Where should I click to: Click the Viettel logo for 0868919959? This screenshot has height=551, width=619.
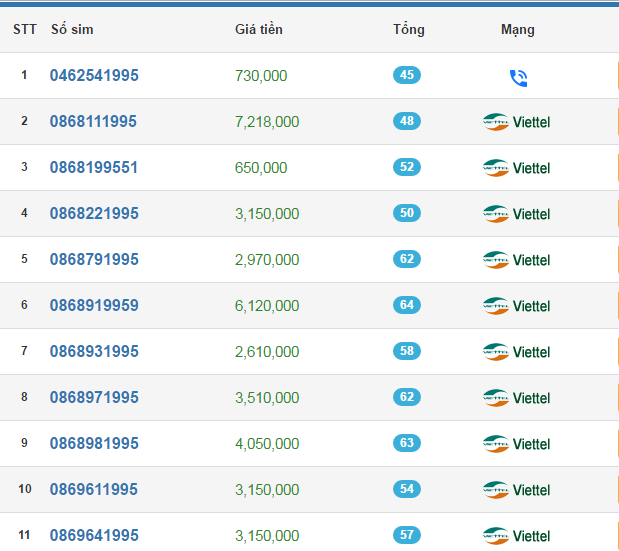coord(516,306)
